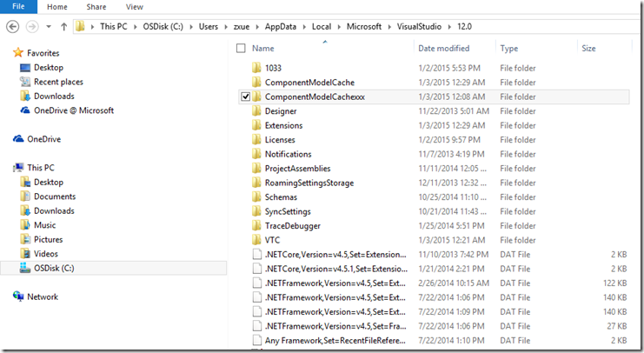Screen dimensions: 644x353
Task: Open Downloads under This PC
Action: [x=54, y=210]
